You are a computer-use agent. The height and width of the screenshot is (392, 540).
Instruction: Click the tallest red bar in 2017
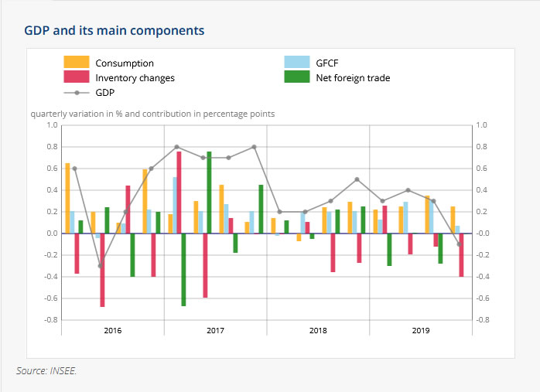(179, 193)
